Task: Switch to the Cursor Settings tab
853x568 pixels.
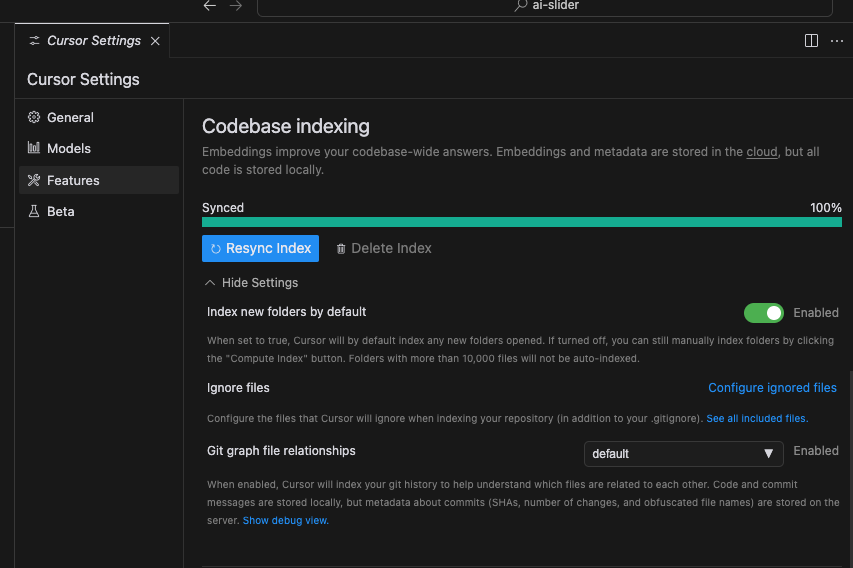Action: (93, 41)
